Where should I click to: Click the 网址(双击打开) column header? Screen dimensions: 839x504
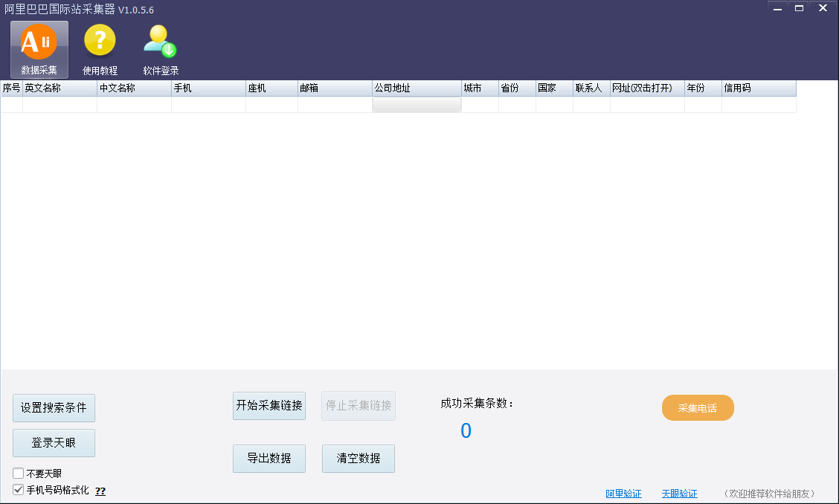tap(647, 88)
